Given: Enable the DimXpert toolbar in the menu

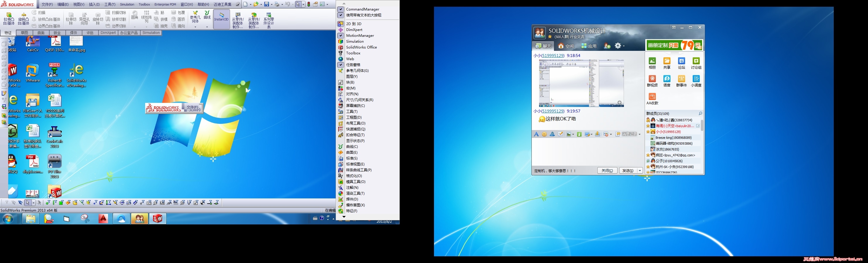Looking at the screenshot, I should (x=367, y=30).
